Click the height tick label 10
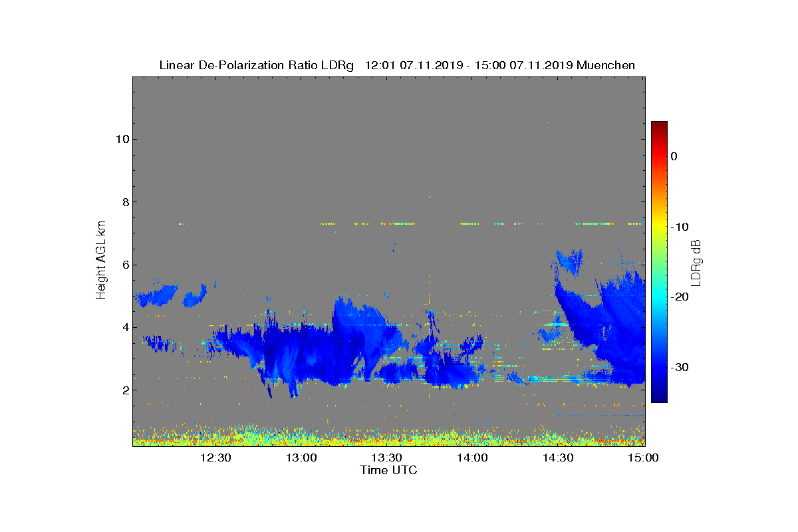Screen dimensions: 798x532 tap(121, 139)
